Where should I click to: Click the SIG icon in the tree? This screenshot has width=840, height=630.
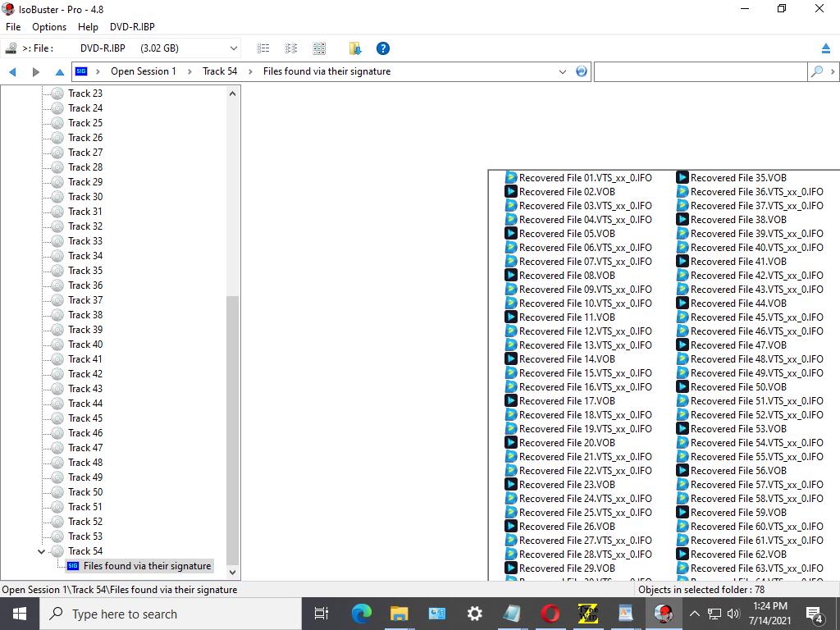(x=73, y=566)
